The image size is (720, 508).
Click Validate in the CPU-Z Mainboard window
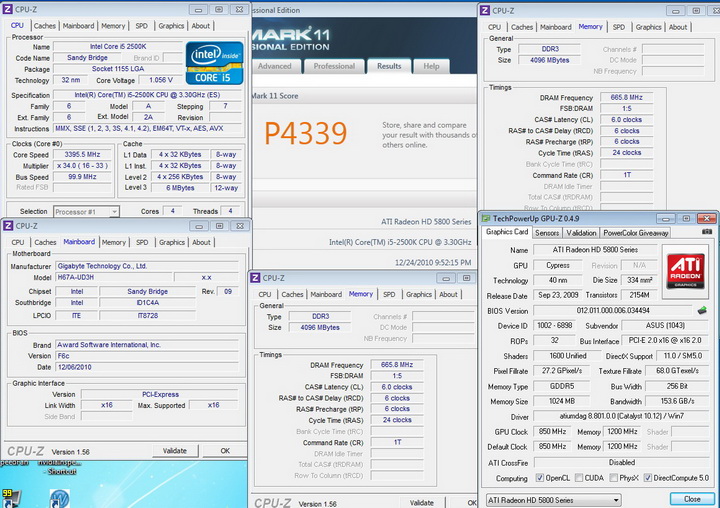coord(175,451)
